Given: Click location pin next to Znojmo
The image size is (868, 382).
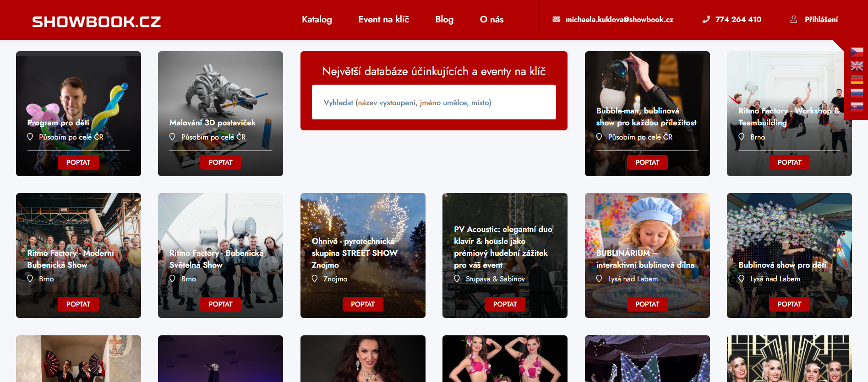Looking at the screenshot, I should 315,279.
